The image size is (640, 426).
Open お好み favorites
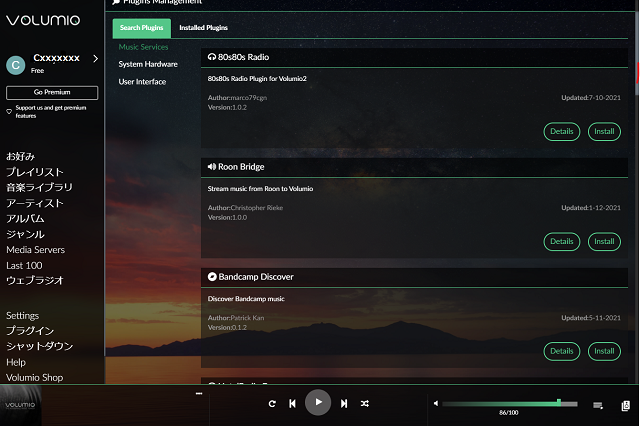(20, 157)
